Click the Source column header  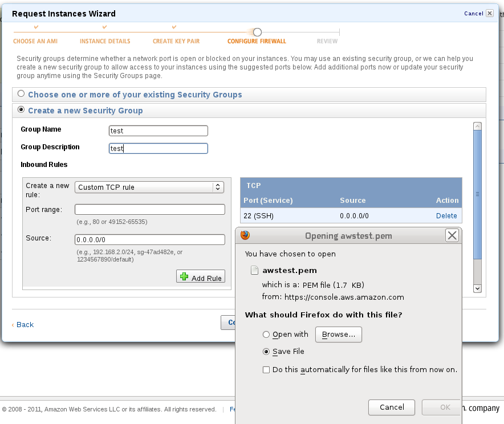(x=352, y=201)
